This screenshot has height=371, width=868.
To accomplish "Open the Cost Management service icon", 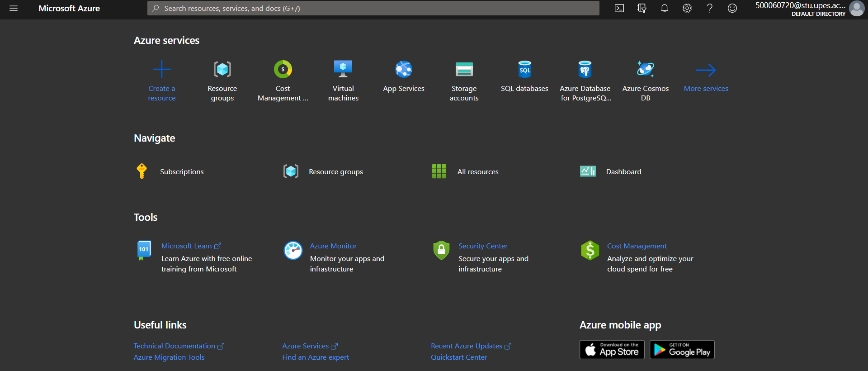I will pyautogui.click(x=283, y=69).
